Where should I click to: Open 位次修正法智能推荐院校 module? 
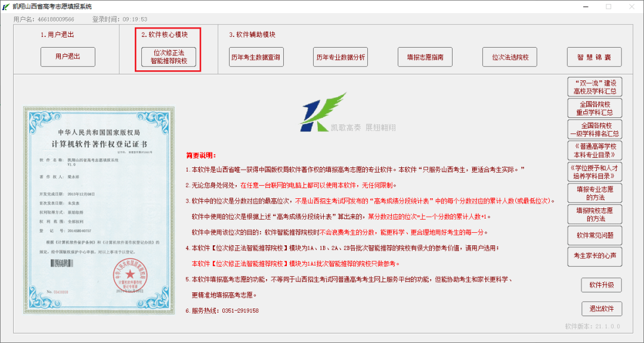tap(169, 57)
